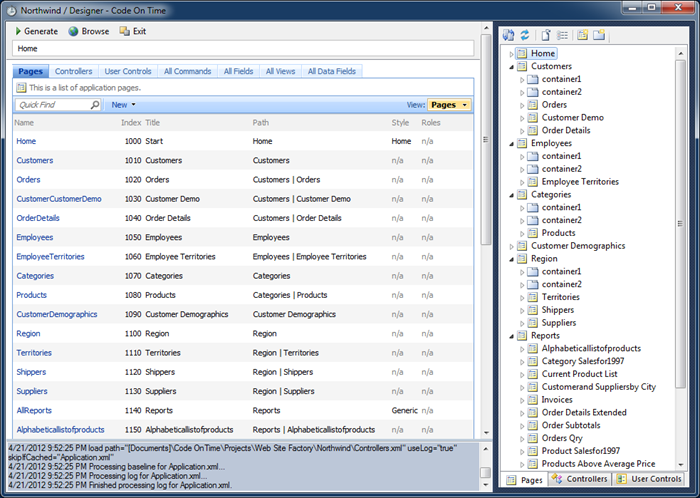The image size is (700, 498).
Task: Click the Home page icon in tree
Action: tap(521, 54)
